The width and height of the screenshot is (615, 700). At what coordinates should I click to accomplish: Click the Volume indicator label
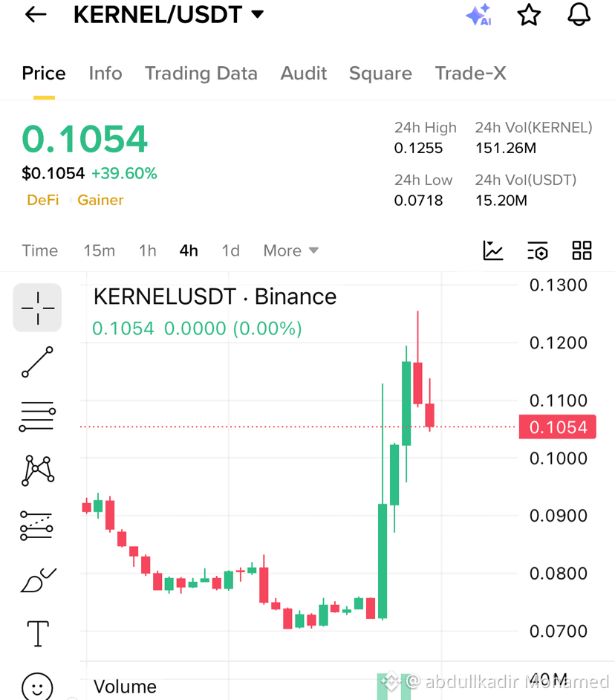[x=125, y=687]
